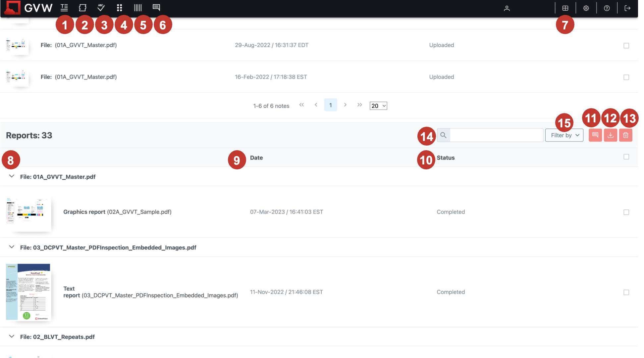
Task: Open the Barcode inspection icon
Action: [x=138, y=8]
